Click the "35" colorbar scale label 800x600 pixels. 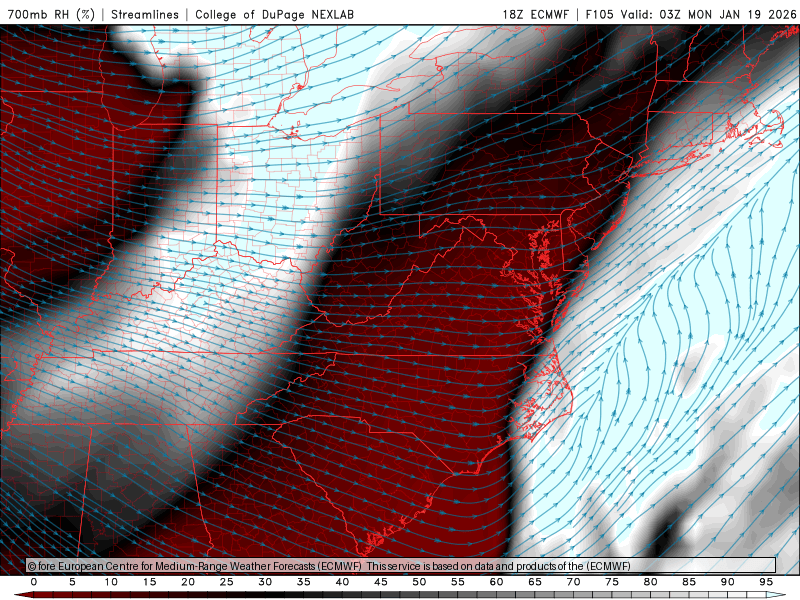coord(304,582)
